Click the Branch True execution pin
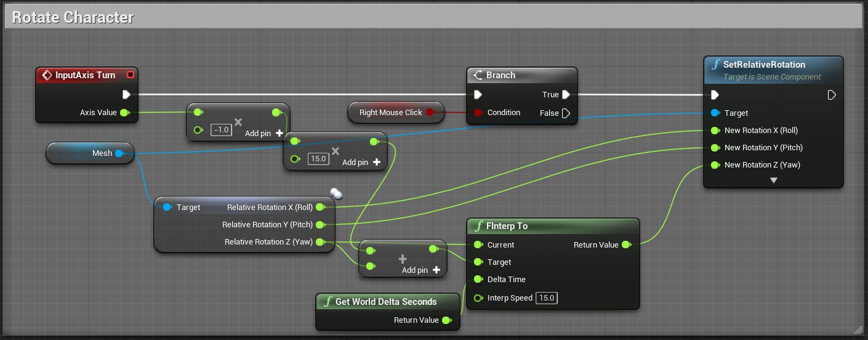 [x=566, y=95]
